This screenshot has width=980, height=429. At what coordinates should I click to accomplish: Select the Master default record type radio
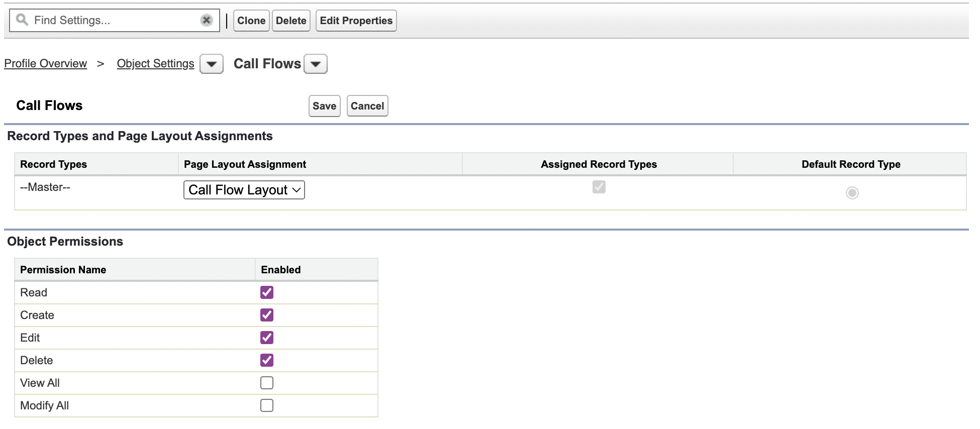pyautogui.click(x=852, y=193)
